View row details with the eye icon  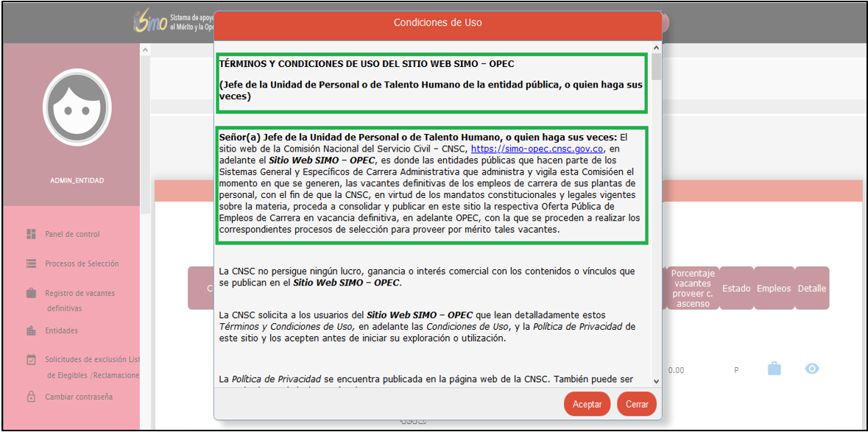[x=811, y=369]
